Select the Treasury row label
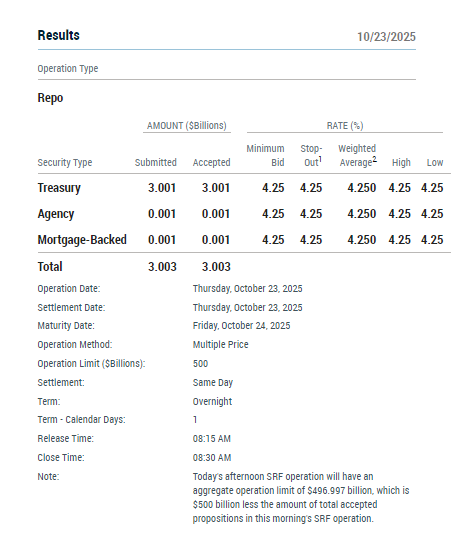Viewport: 462px width, 558px height. [x=59, y=188]
